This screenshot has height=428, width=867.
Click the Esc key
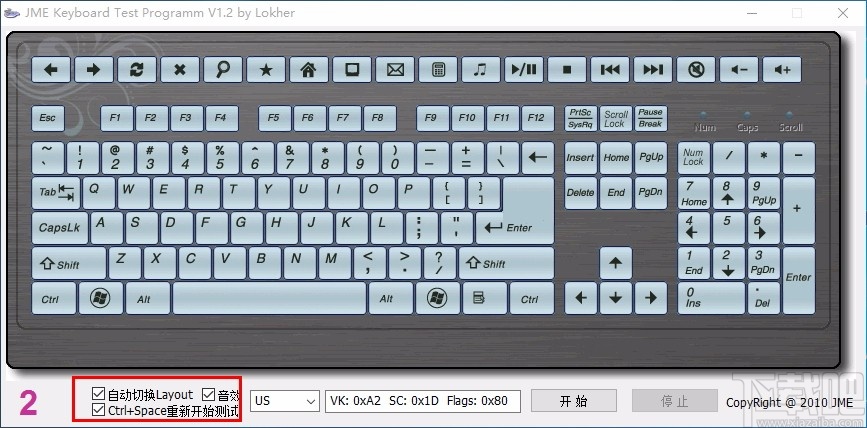[48, 118]
